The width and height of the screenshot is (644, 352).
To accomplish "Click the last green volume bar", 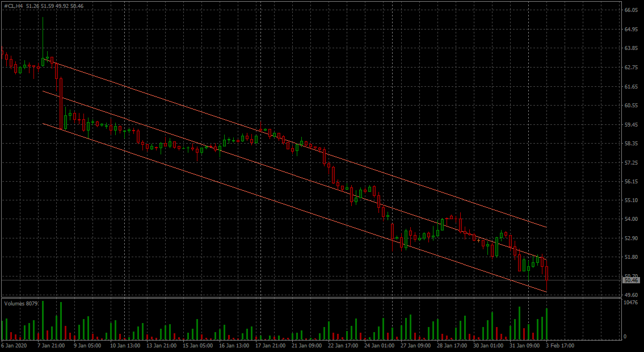I will tap(546, 324).
